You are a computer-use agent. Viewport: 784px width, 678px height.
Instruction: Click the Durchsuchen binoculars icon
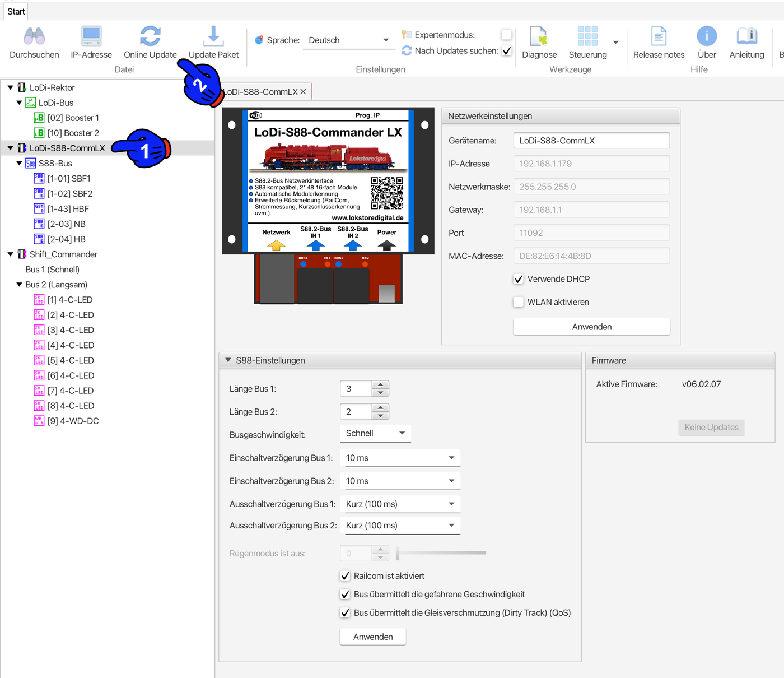click(x=34, y=36)
